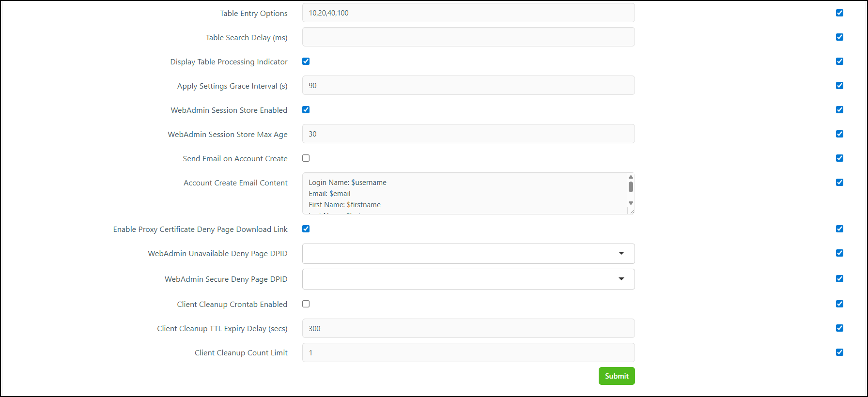
Task: Click the Table Entry Options field
Action: pyautogui.click(x=468, y=13)
